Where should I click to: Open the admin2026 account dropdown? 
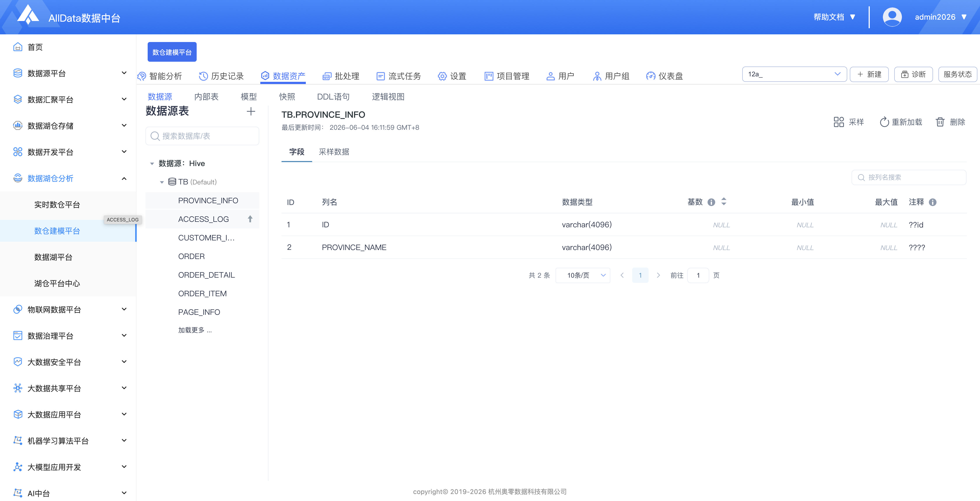point(940,17)
